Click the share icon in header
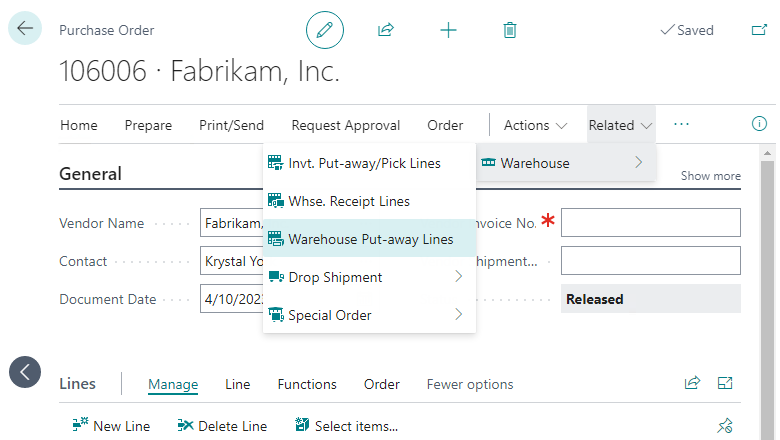780x440 pixels. 386,30
